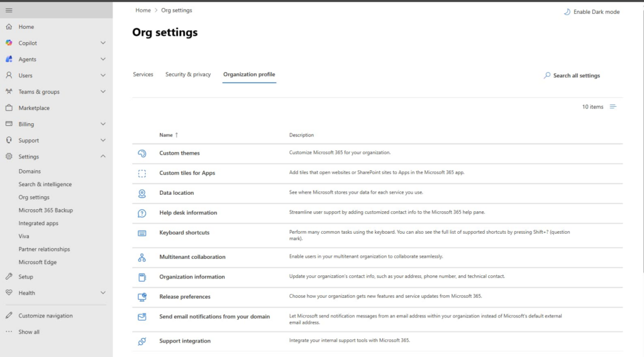This screenshot has height=357, width=644.
Task: Expand the Users navigation section
Action: coord(103,75)
